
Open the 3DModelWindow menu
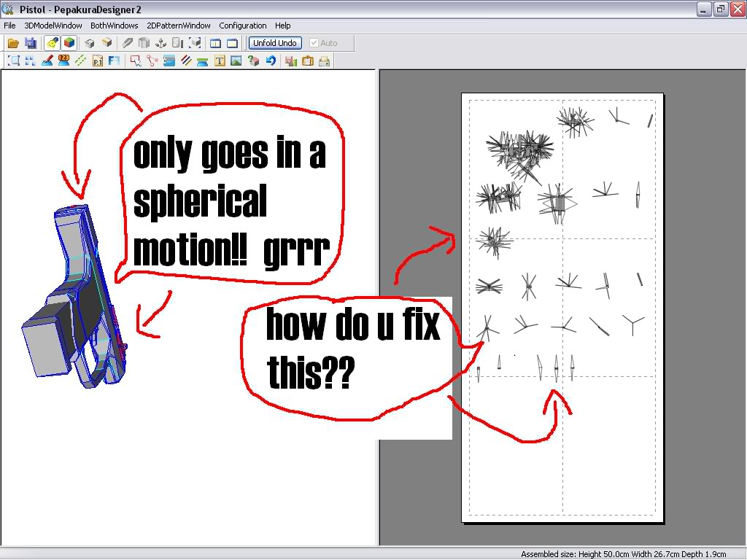tap(53, 26)
